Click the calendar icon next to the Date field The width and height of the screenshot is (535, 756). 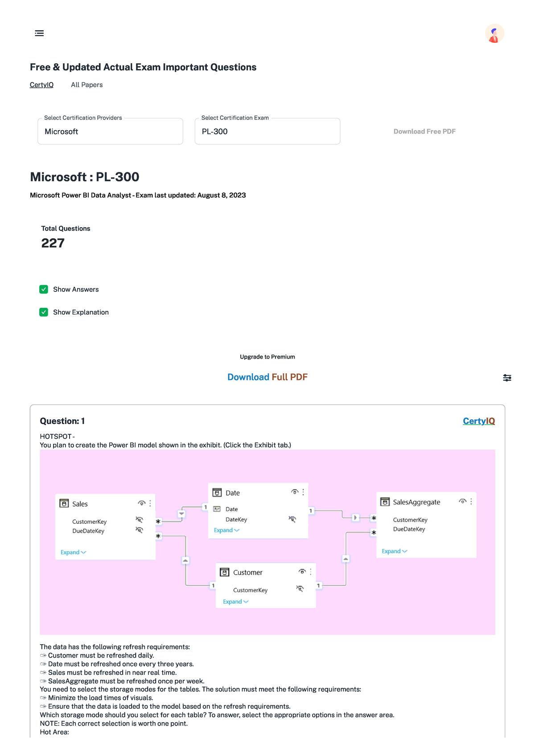pyautogui.click(x=216, y=509)
